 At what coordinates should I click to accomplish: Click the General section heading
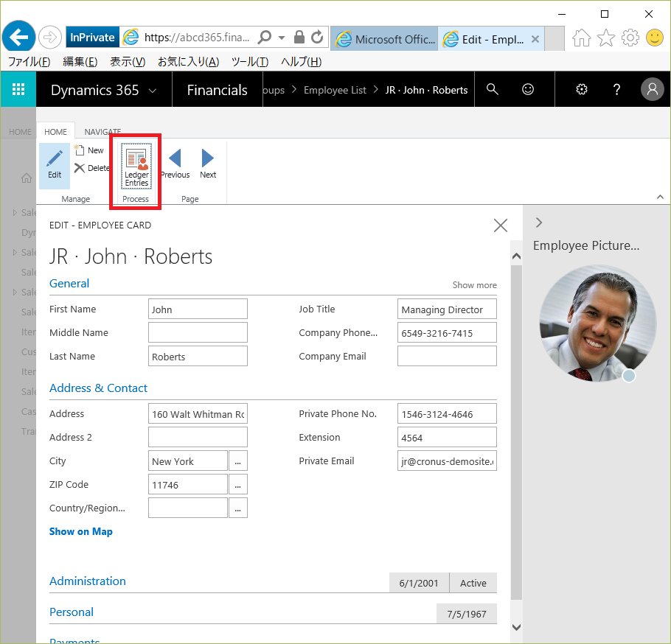(69, 283)
